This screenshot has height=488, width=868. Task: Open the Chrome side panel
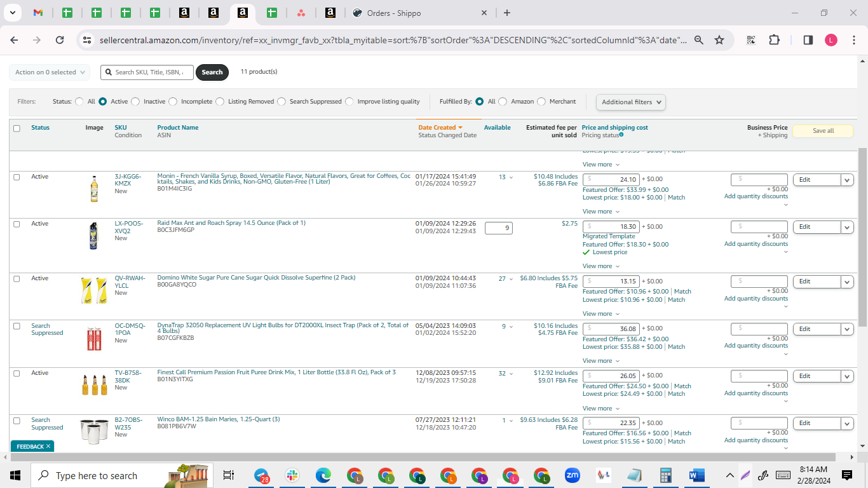pos(808,40)
